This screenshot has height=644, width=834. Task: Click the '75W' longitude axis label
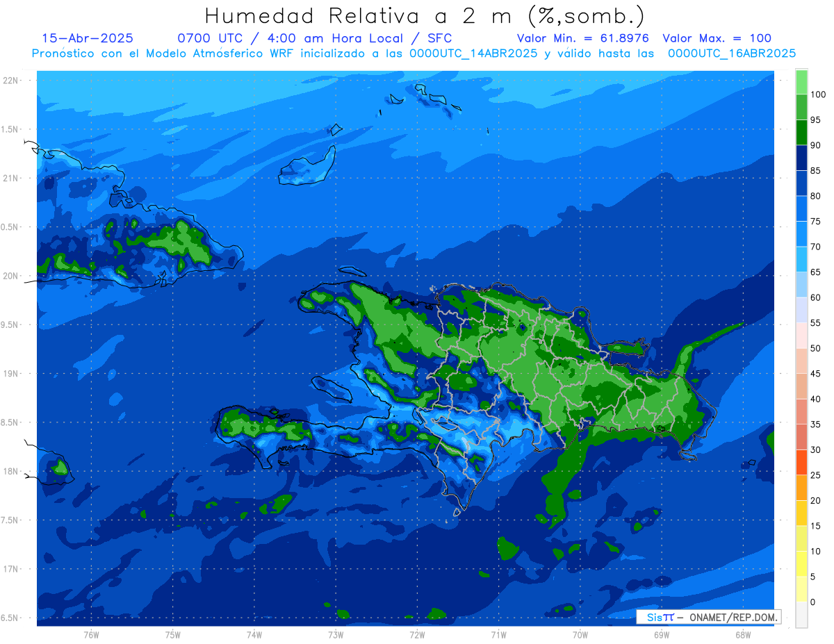point(173,634)
